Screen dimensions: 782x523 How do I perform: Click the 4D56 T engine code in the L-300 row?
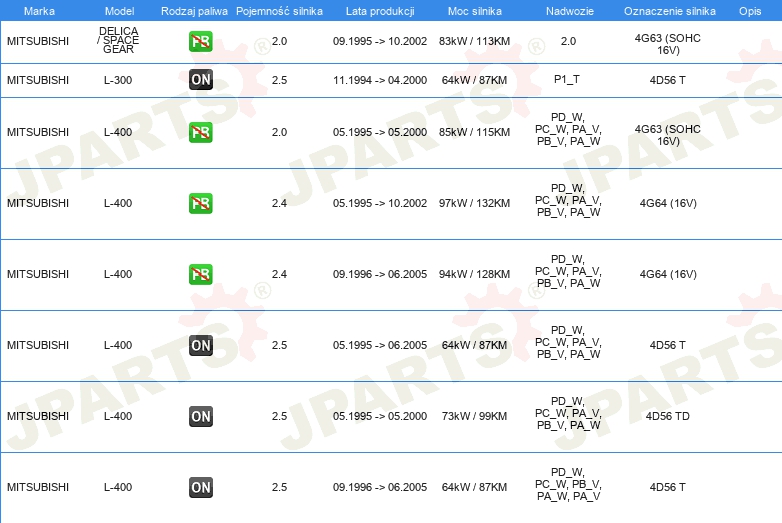667,80
